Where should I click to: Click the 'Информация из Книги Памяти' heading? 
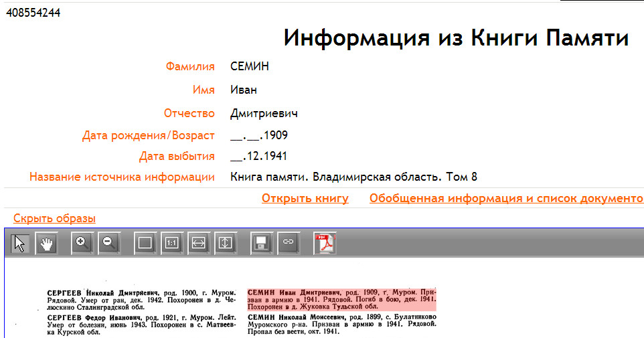456,38
